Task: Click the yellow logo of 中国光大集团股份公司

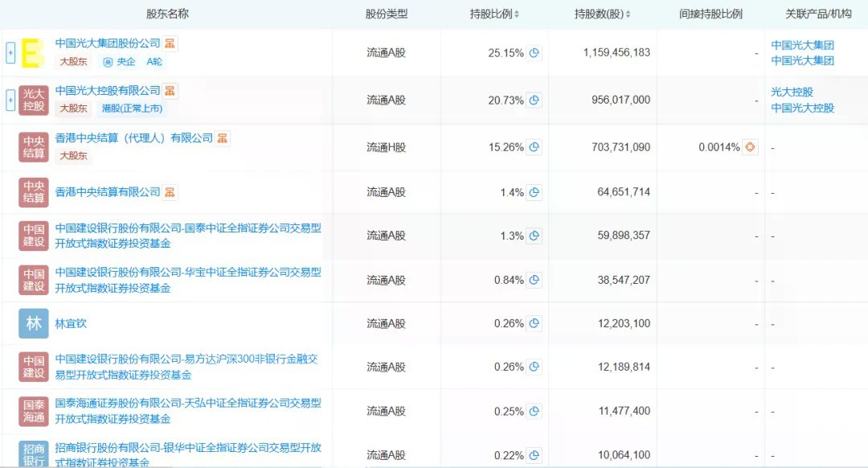Action: [x=33, y=53]
